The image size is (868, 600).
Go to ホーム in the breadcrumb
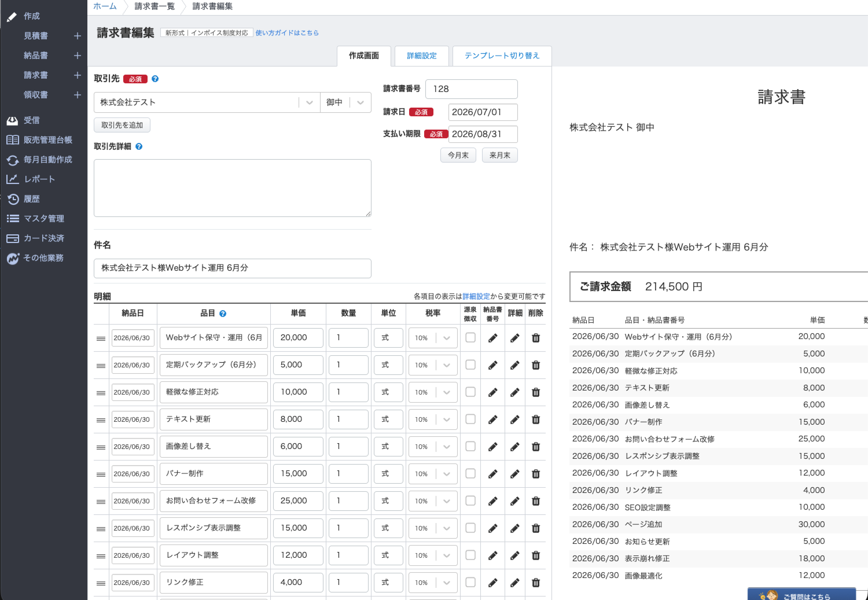click(x=105, y=6)
